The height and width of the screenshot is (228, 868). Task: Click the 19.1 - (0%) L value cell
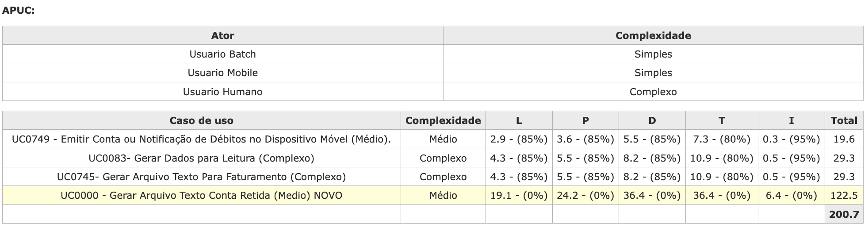(519, 195)
